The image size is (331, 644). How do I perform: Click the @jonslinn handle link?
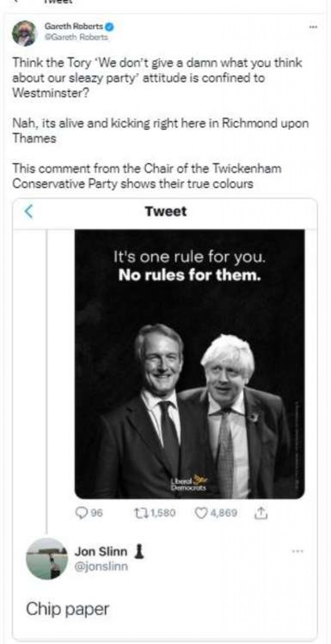coord(101,566)
